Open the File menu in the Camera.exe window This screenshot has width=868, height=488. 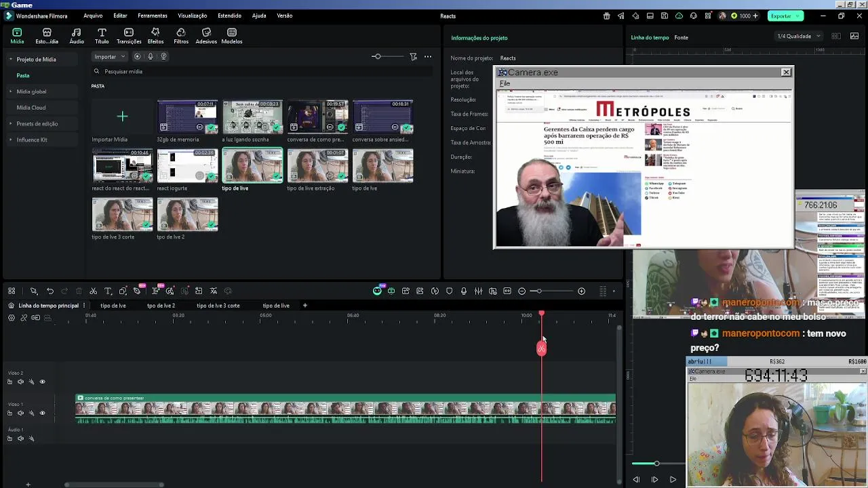tap(505, 83)
